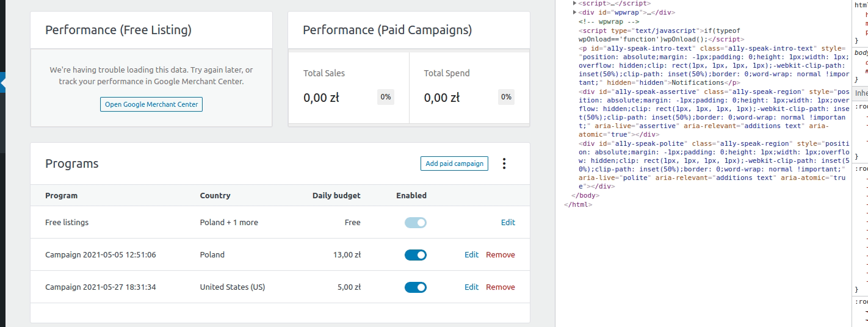Image resolution: width=868 pixels, height=327 pixels.
Task: Open the Programs three-dots options menu
Action: 504,163
